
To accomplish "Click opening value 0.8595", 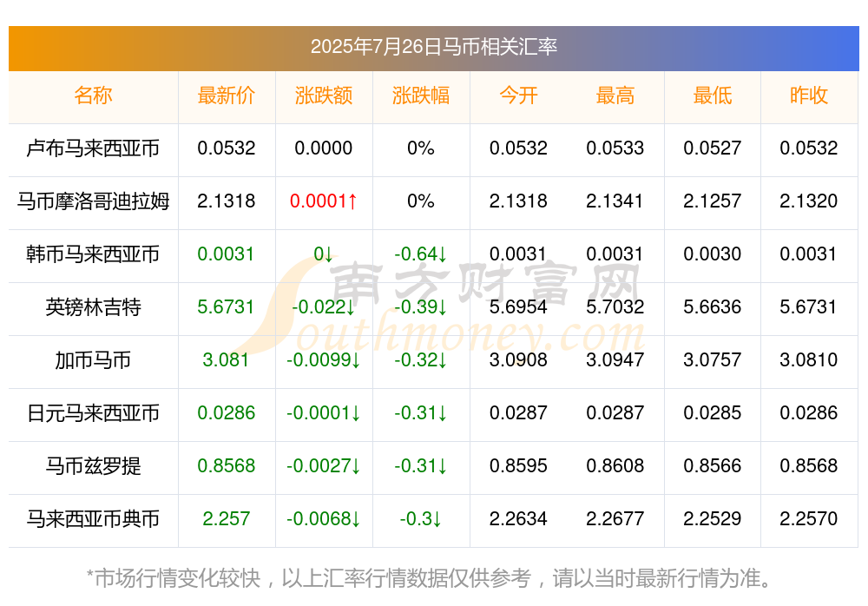I will pyautogui.click(x=518, y=466).
